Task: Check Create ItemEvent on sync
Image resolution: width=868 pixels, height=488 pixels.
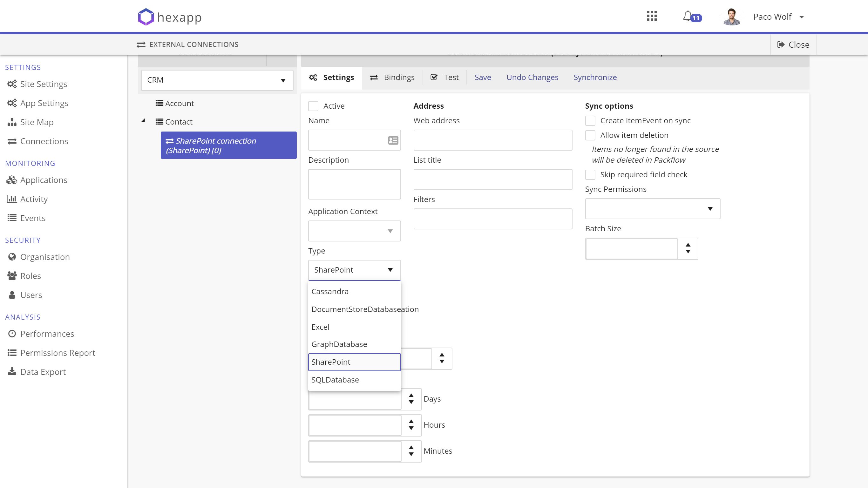Action: point(590,121)
